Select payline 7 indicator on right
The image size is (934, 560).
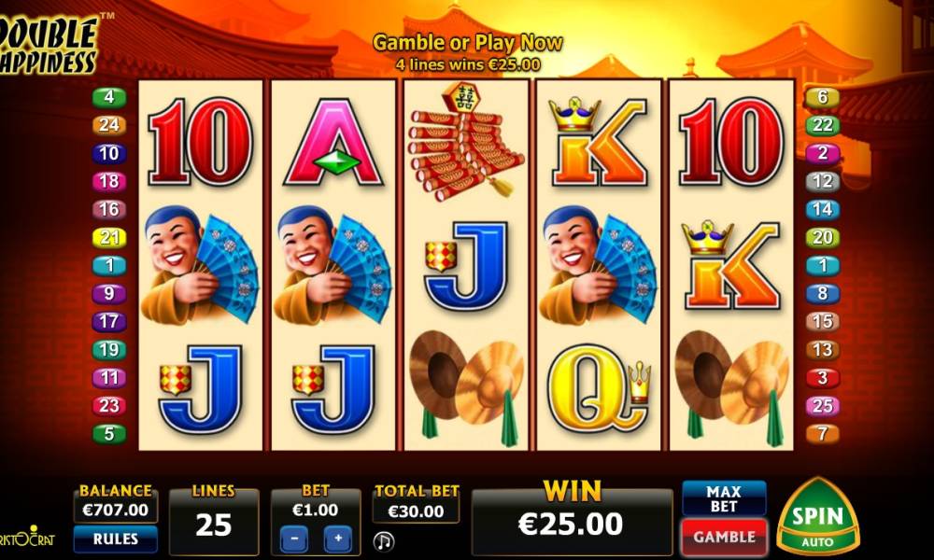(x=822, y=434)
